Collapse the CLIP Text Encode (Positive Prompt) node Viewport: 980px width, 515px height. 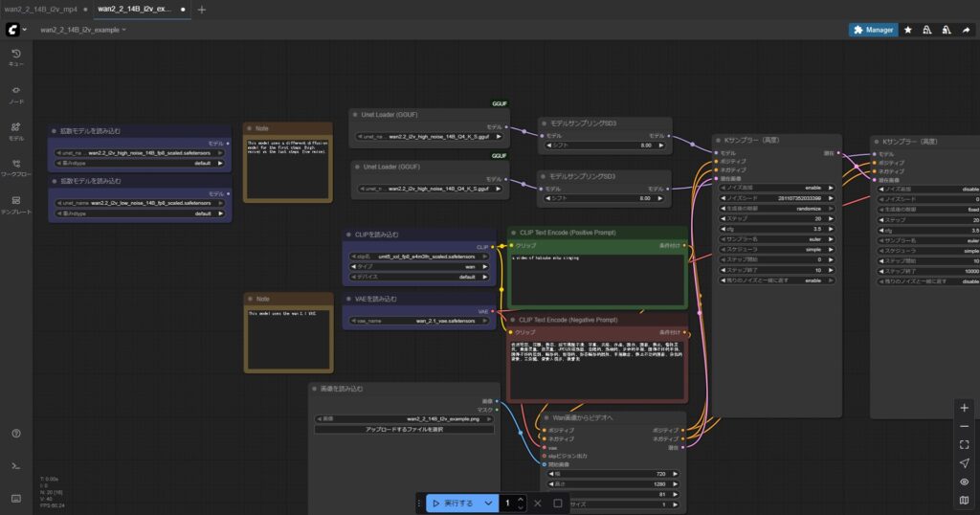coord(514,233)
